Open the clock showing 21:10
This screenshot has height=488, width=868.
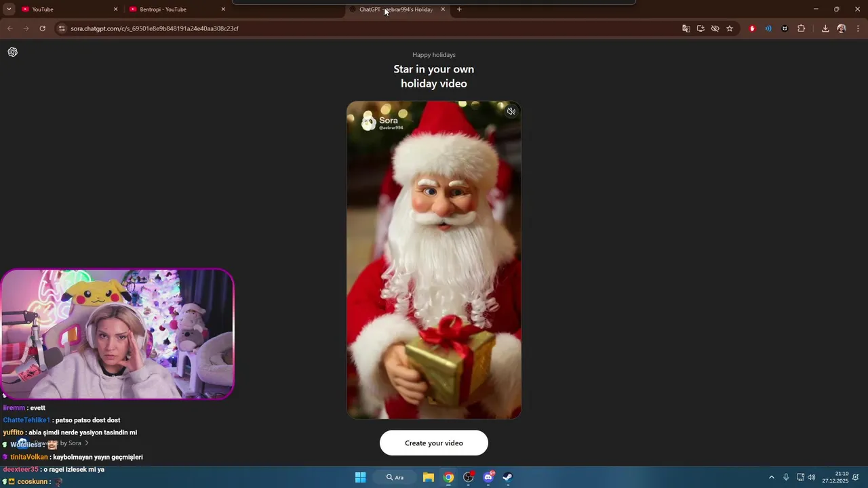tap(835, 477)
